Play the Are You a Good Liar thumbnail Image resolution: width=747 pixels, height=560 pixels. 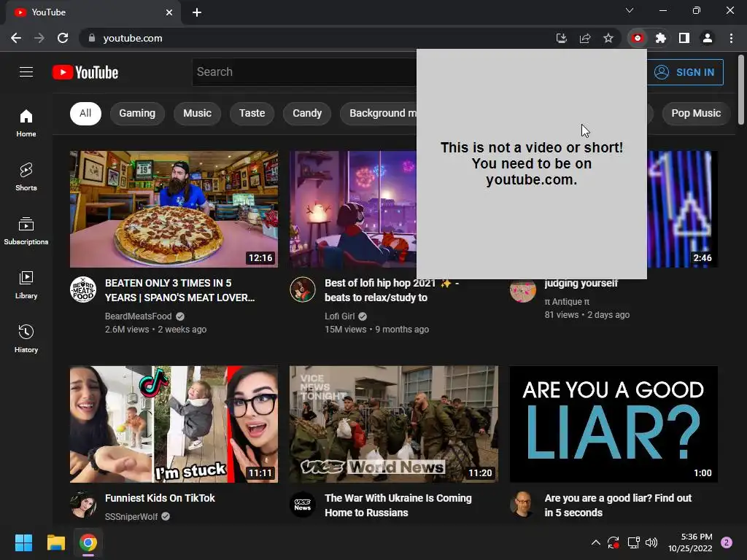click(614, 424)
